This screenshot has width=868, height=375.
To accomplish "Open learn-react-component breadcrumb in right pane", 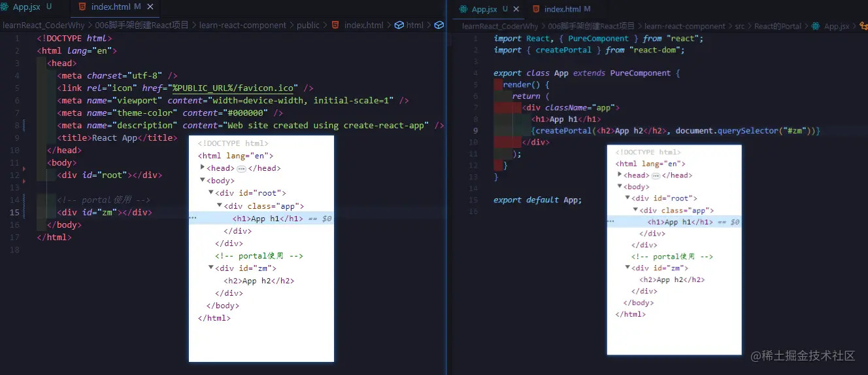I will [685, 27].
